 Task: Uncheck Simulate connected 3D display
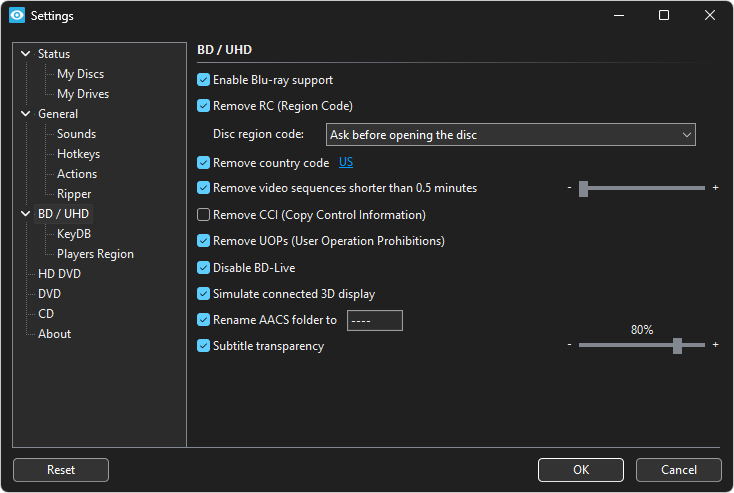pyautogui.click(x=204, y=294)
